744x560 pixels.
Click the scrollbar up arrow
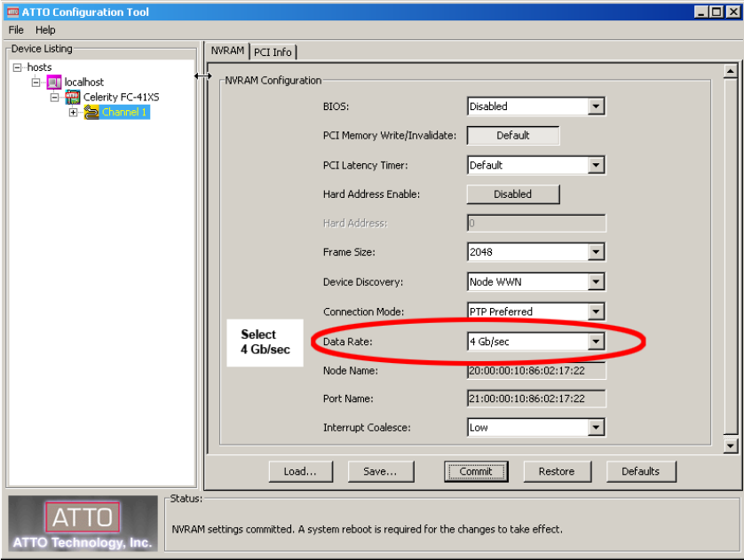pyautogui.click(x=731, y=71)
